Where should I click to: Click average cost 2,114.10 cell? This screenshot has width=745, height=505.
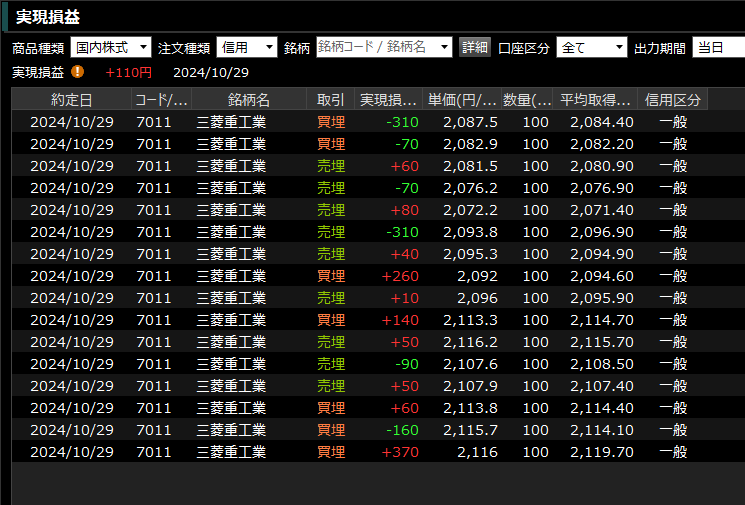(x=602, y=430)
